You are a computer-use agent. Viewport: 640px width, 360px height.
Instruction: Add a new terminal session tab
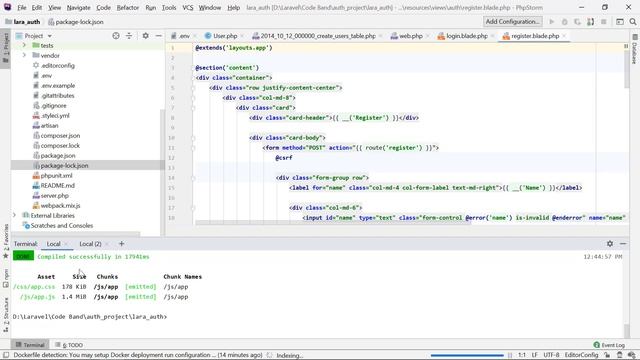coord(121,244)
